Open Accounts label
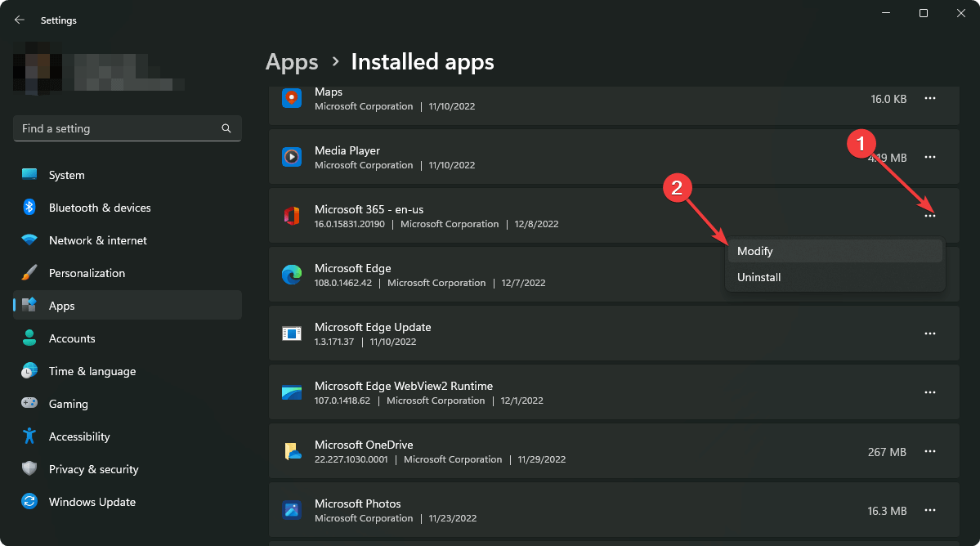Screen dimensions: 980x546 73,338
